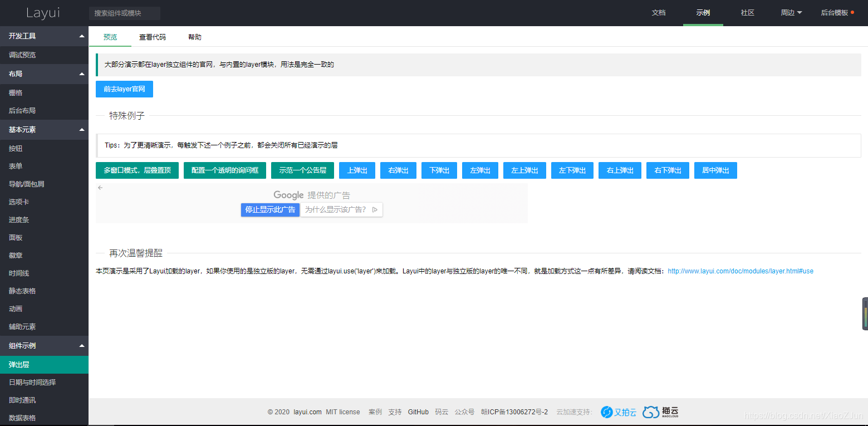Click the 前去layer官网 button
Viewport: 868px width, 426px height.
[124, 89]
